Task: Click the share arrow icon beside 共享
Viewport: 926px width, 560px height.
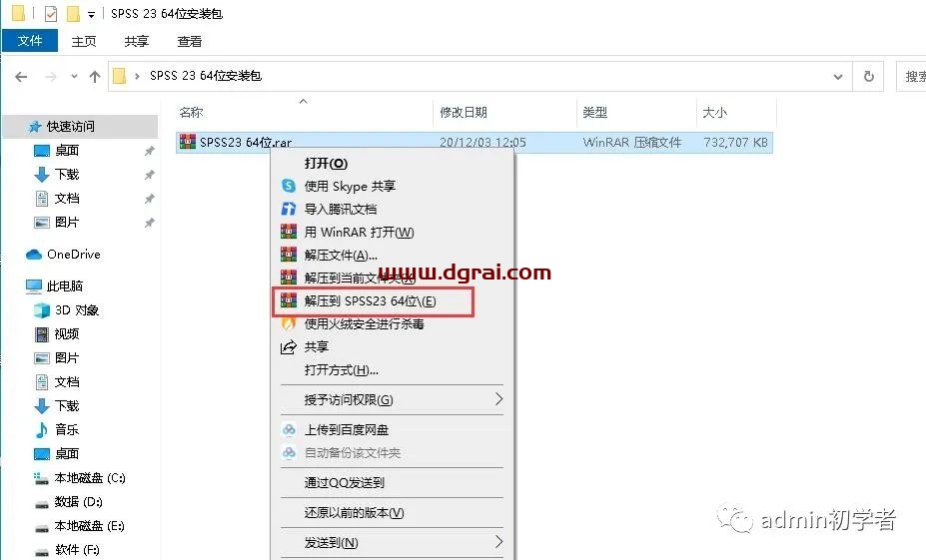Action: tap(289, 347)
